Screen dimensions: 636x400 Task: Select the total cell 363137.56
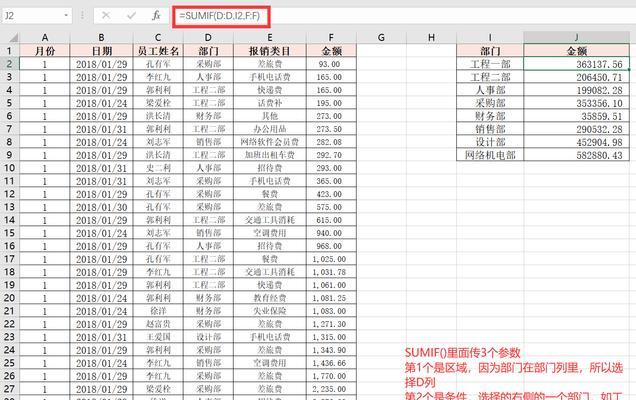pos(576,64)
